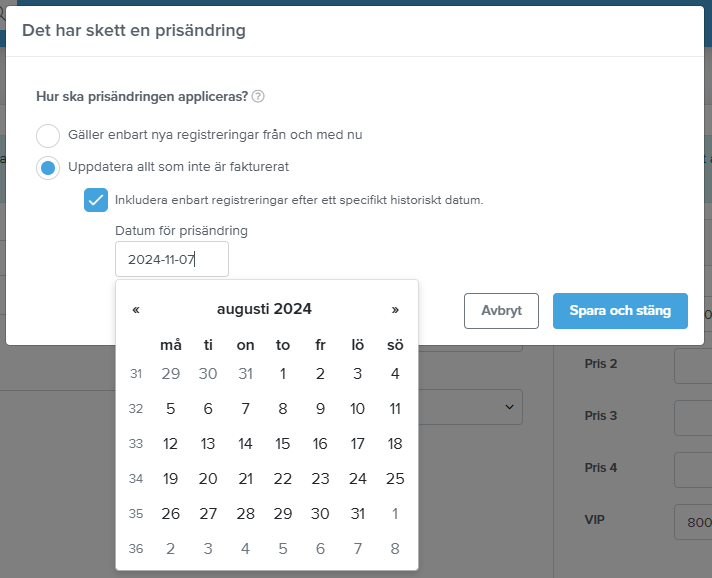Select 'Uppdatera allt som inte är fakturerat'

coord(48,168)
